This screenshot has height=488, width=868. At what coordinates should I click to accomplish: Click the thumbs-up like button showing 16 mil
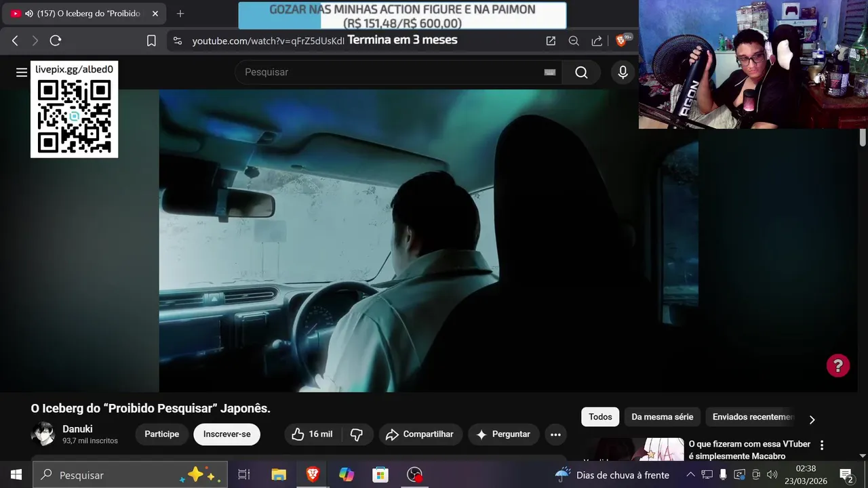pyautogui.click(x=313, y=434)
